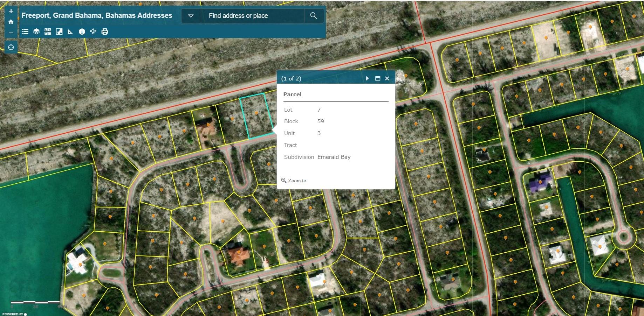The height and width of the screenshot is (316, 644).
Task: Open the Overview Map tool
Action: click(59, 32)
